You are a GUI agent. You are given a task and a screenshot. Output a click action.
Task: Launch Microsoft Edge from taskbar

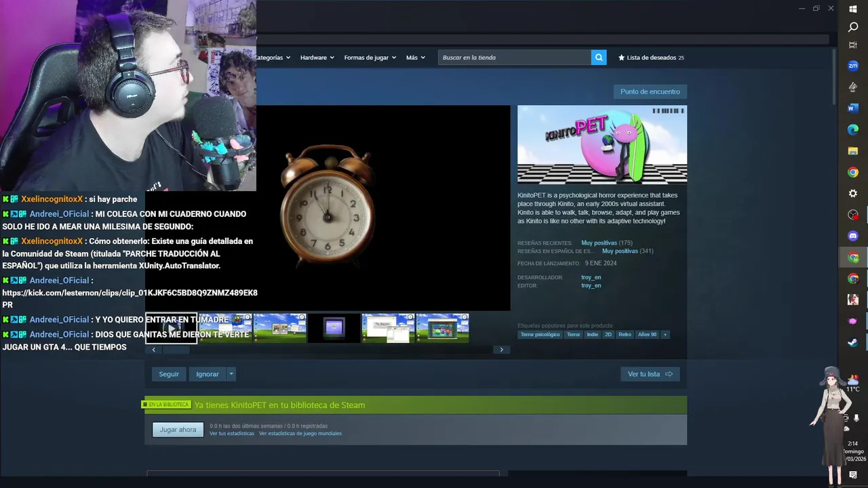[853, 129]
